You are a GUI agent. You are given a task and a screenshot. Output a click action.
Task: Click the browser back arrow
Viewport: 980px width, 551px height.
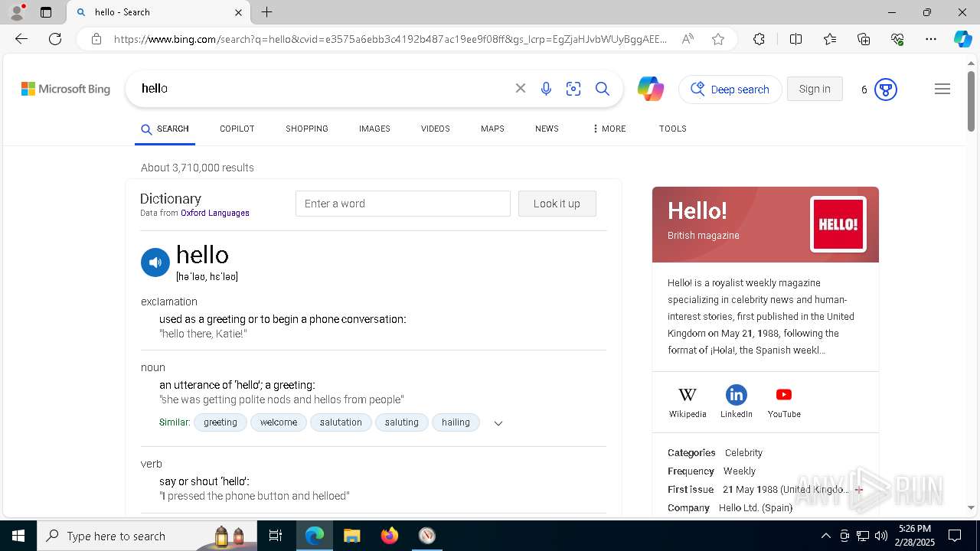pos(21,39)
